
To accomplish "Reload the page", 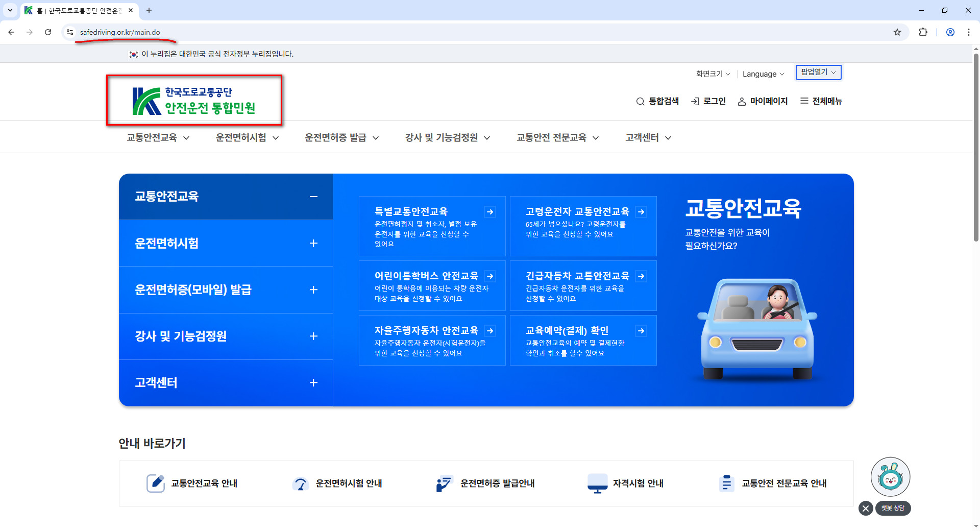I will (x=48, y=32).
